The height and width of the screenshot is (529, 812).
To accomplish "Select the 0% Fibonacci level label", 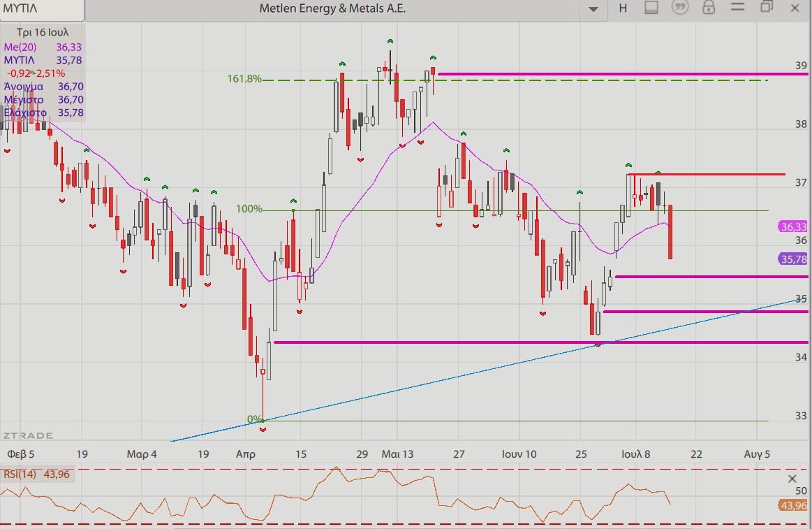I will click(x=253, y=419).
